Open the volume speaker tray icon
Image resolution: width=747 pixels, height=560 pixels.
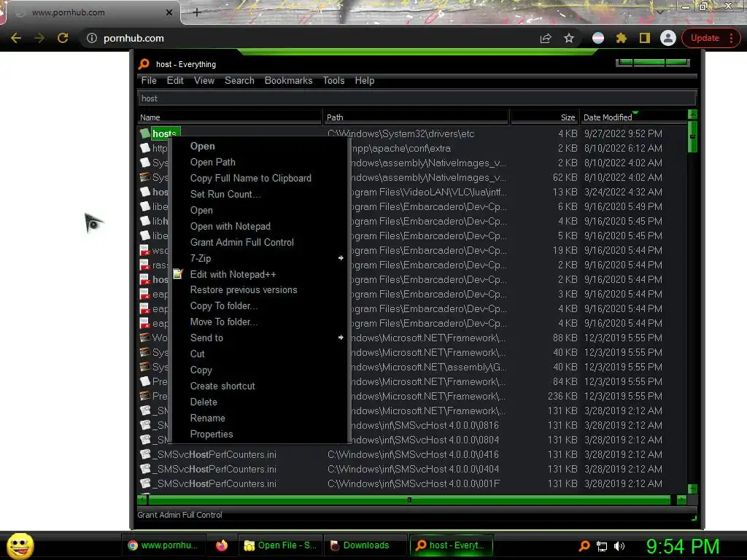(619, 546)
